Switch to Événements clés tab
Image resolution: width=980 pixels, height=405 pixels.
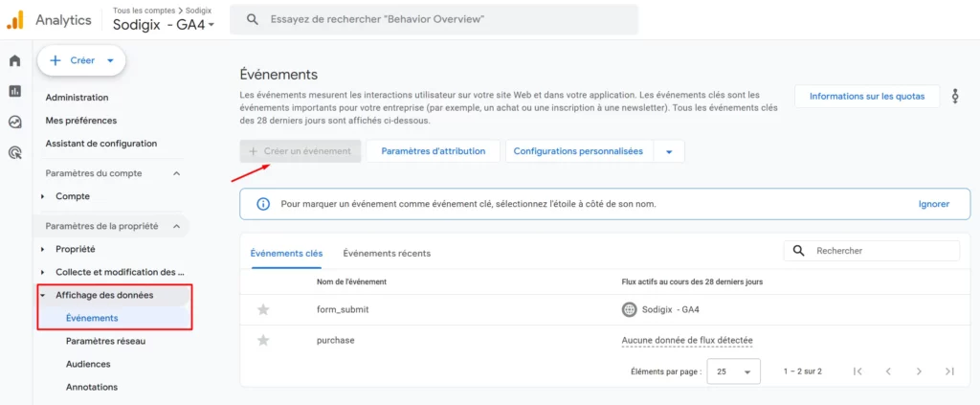(286, 253)
